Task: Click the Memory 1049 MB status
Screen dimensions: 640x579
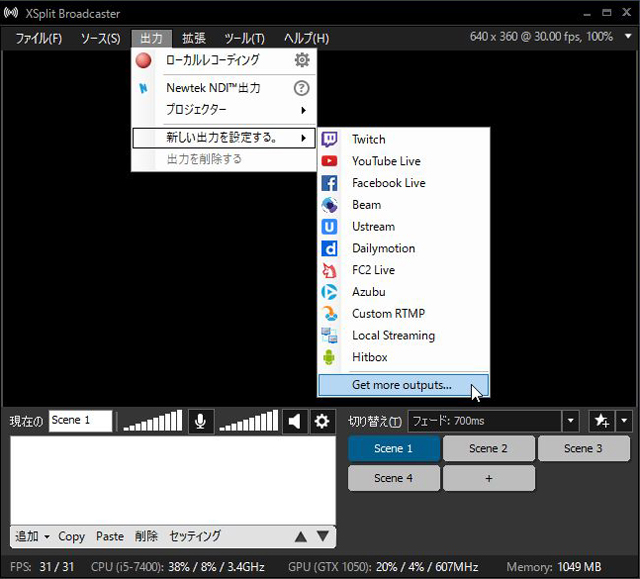Action: click(x=554, y=567)
